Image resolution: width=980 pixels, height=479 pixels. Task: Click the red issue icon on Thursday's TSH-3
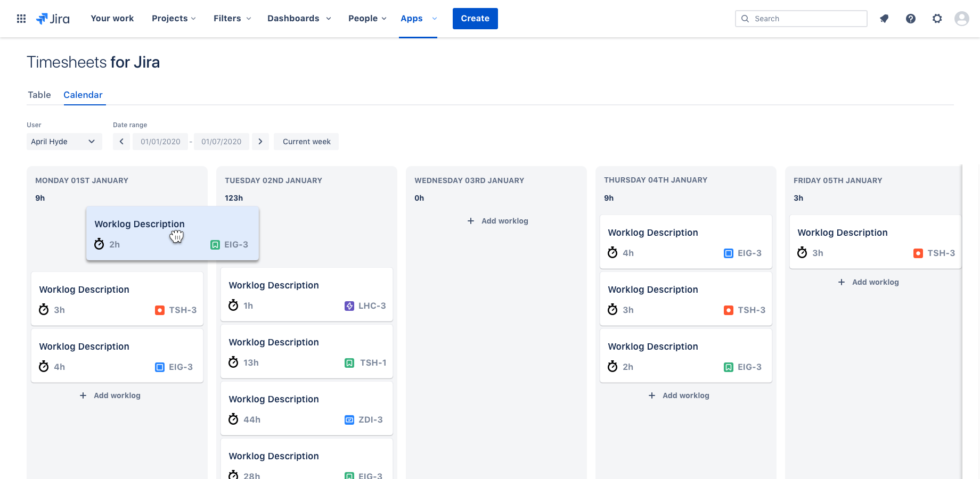click(729, 310)
